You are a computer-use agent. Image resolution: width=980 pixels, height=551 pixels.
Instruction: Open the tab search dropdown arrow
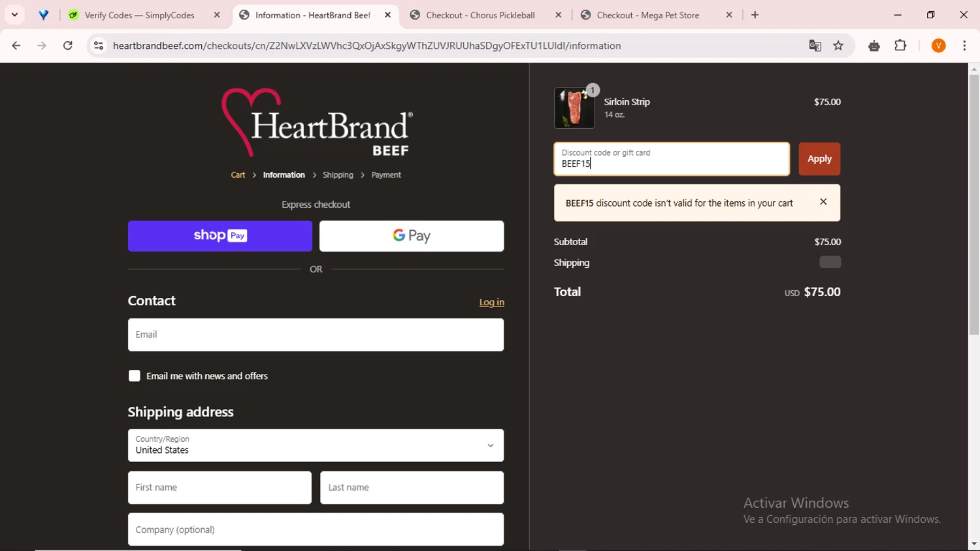14,14
